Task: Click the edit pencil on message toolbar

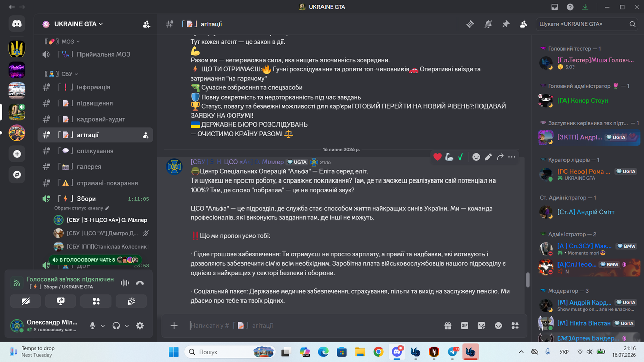Action: click(x=488, y=157)
